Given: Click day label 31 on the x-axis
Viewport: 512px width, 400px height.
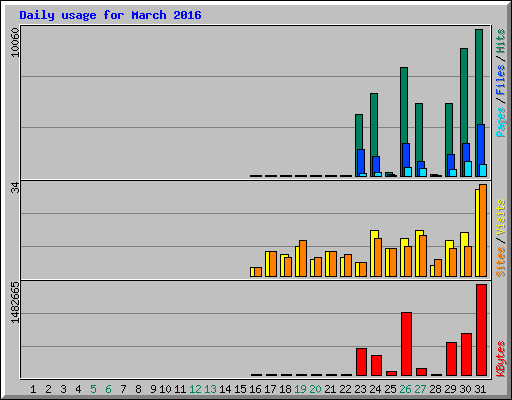Looking at the screenshot, I should pyautogui.click(x=480, y=389).
